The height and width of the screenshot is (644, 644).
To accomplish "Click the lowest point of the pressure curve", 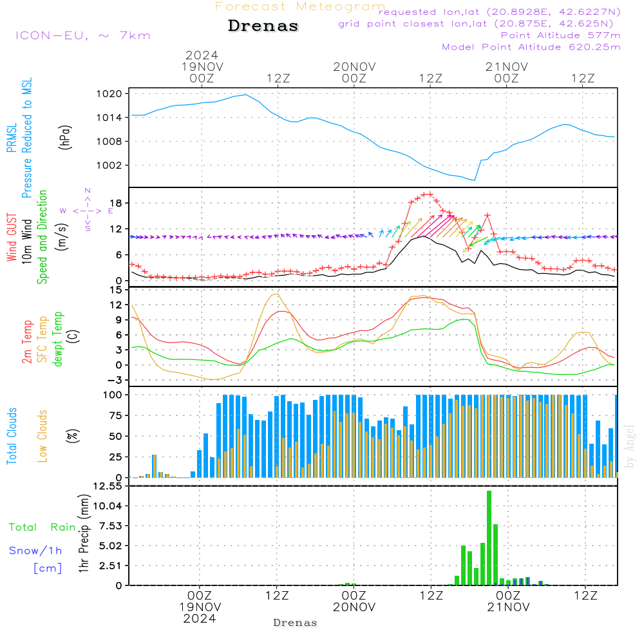I will [475, 180].
